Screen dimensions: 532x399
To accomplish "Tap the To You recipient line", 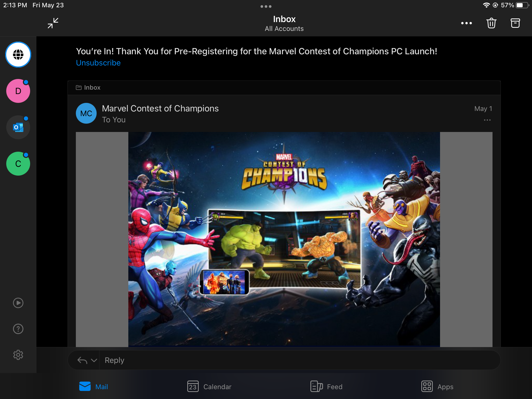I will click(x=114, y=120).
